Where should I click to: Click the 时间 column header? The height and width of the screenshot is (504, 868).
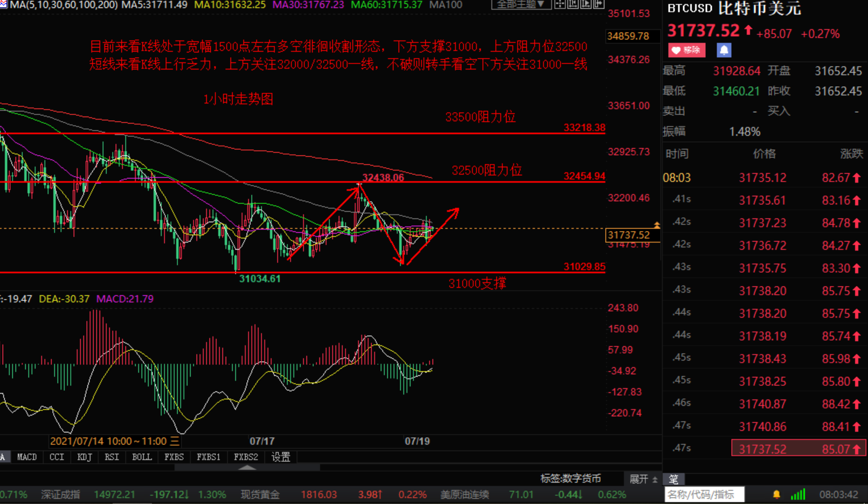click(x=677, y=154)
